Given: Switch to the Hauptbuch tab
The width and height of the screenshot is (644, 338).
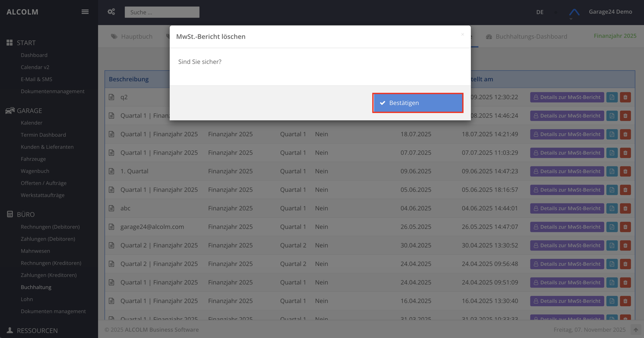Looking at the screenshot, I should tap(132, 37).
